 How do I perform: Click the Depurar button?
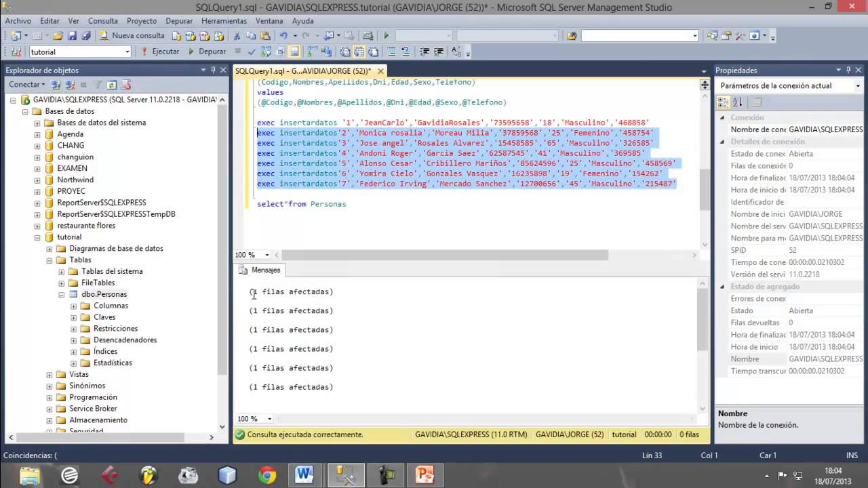click(207, 52)
